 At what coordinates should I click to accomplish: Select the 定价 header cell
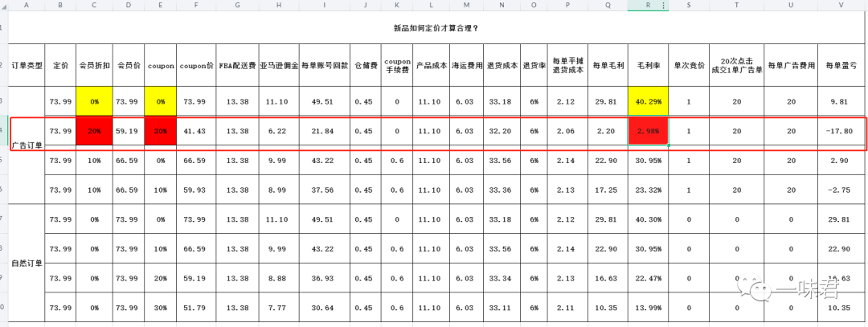pyautogui.click(x=60, y=65)
